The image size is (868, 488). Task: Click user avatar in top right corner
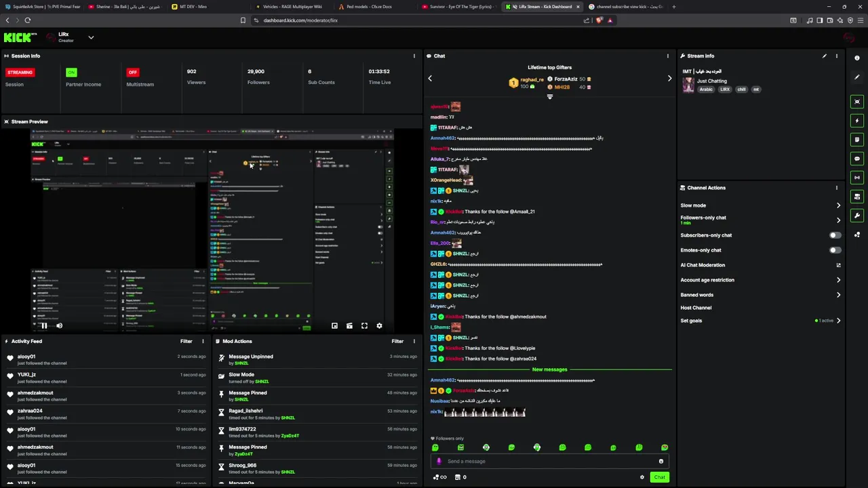(x=849, y=38)
